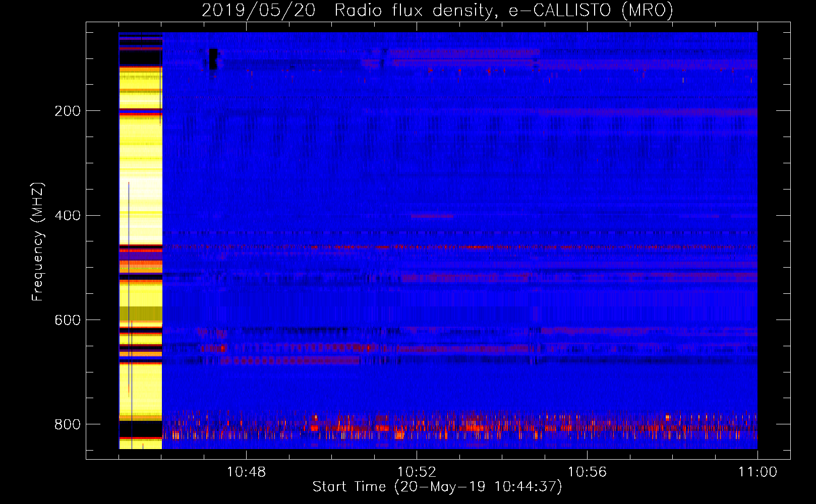Click the 'Frequency (MHZ)' axis label
This screenshot has width=816, height=504.
(x=38, y=241)
